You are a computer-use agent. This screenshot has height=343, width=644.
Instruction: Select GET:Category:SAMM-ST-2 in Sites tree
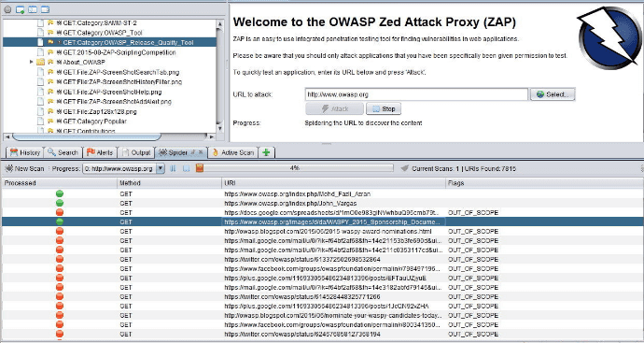coord(100,22)
